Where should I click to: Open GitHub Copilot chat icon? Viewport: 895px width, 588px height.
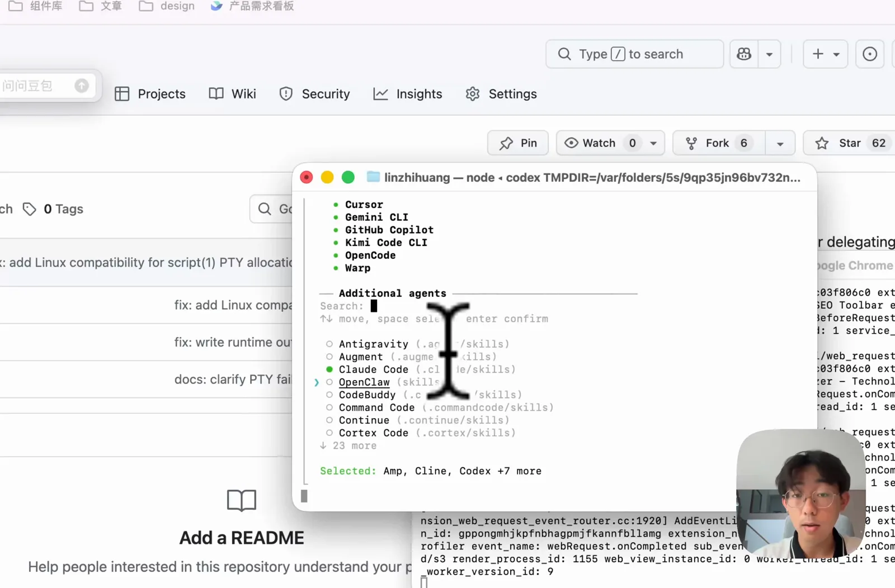[744, 54]
